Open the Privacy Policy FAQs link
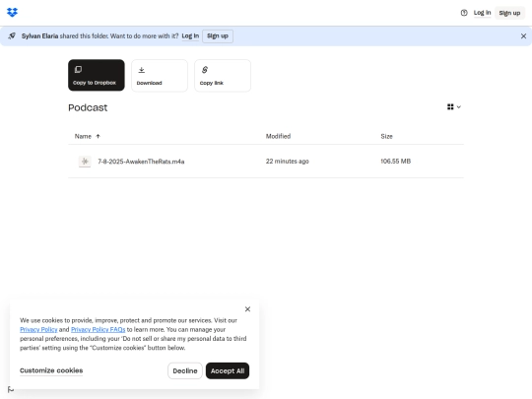The height and width of the screenshot is (399, 532). [99, 330]
